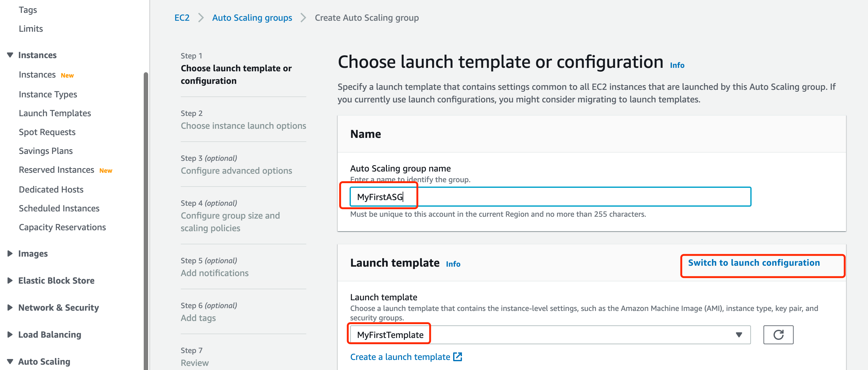Click Info link beside Launch template heading
Screen dimensions: 868x370
453,264
